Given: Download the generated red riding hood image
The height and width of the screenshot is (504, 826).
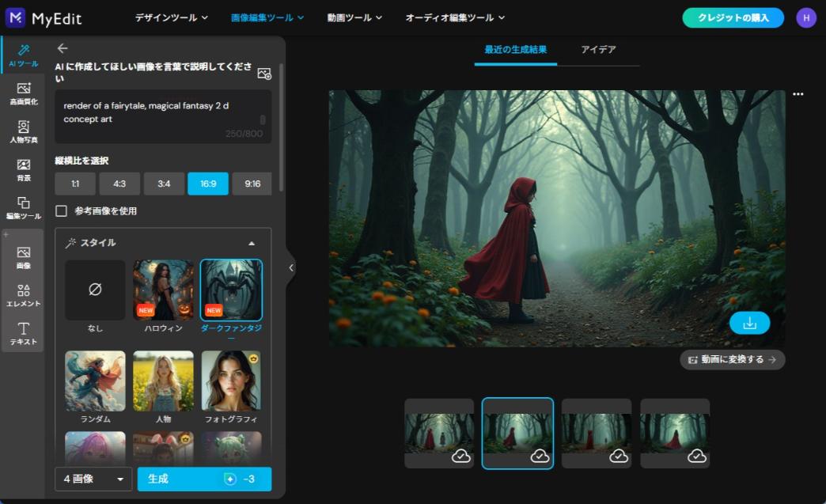Looking at the screenshot, I should coord(748,323).
